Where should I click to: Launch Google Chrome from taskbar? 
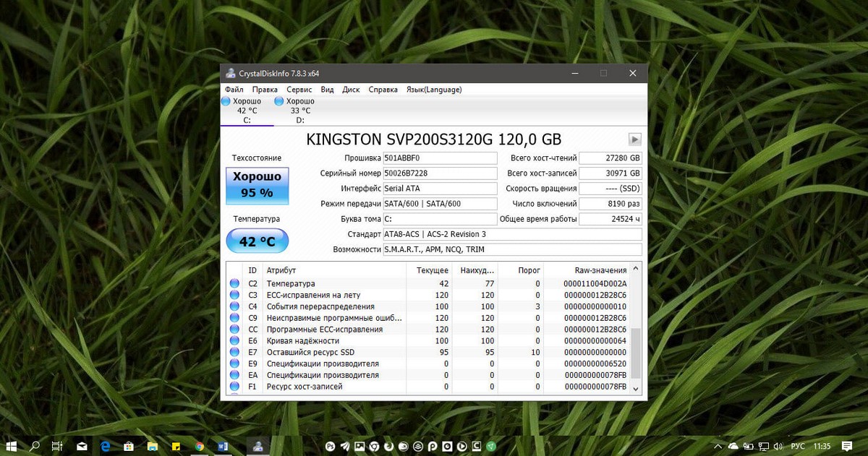click(x=199, y=447)
